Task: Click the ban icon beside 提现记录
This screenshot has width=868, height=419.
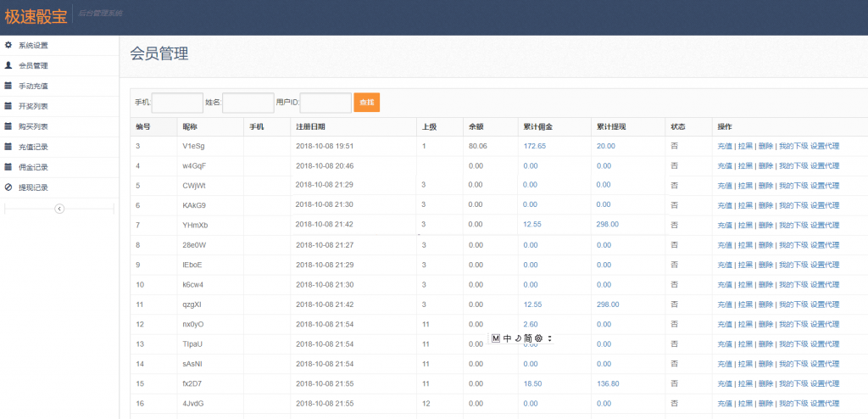Action: (8, 187)
